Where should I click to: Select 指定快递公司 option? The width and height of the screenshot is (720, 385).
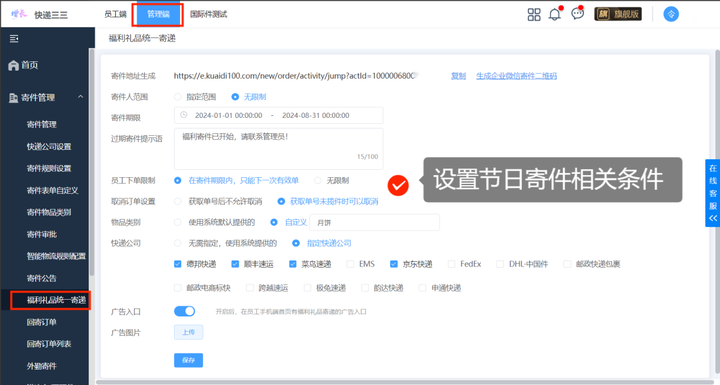pos(296,243)
